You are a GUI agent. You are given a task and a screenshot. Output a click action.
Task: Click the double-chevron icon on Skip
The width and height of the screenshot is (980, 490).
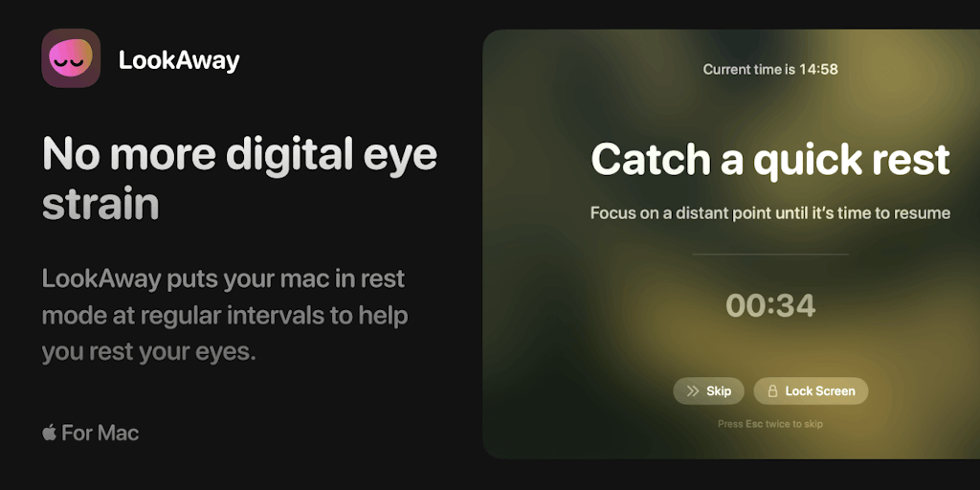point(692,391)
